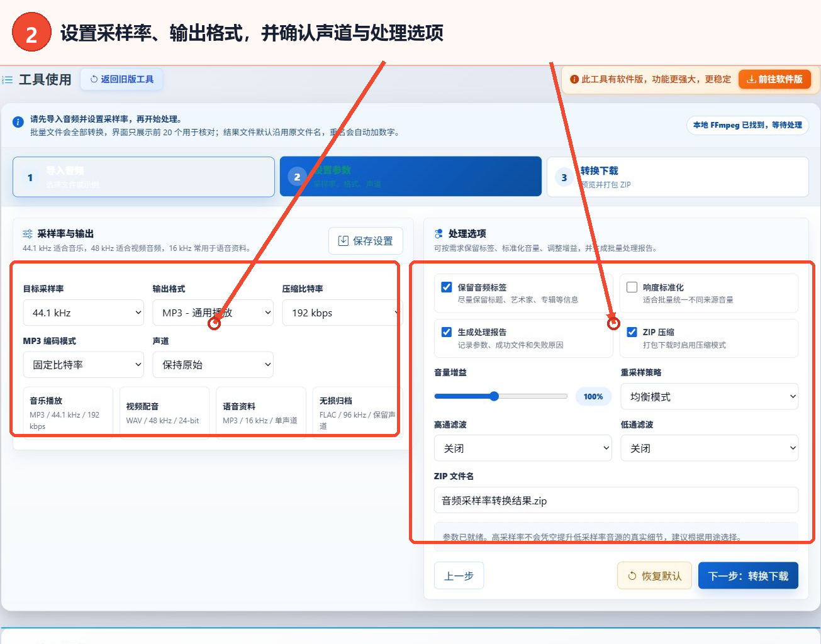Expand 重采样策略 dropdown 均衡模式
Image resolution: width=821 pixels, height=644 pixels.
pyautogui.click(x=710, y=397)
